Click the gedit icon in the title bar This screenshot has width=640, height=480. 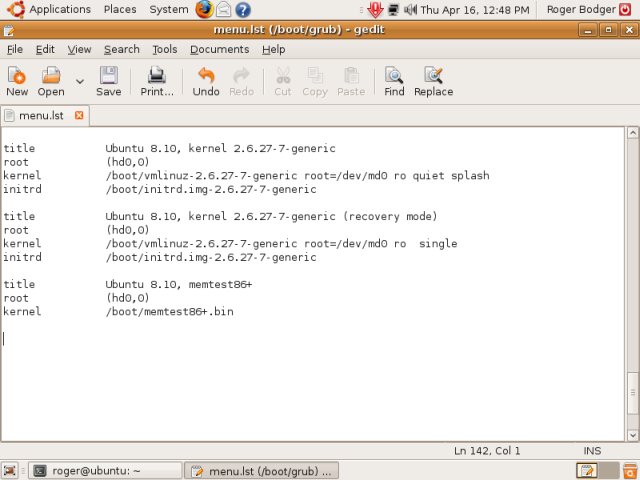click(9, 30)
